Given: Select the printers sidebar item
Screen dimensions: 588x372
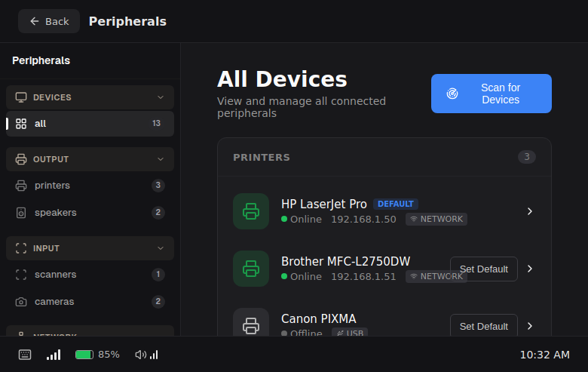Looking at the screenshot, I should click(52, 186).
